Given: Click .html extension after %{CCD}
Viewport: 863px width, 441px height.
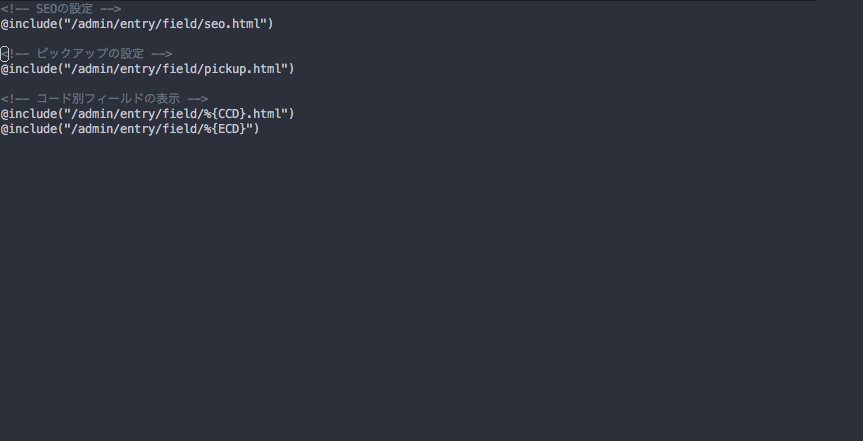Looking at the screenshot, I should click(266, 113).
